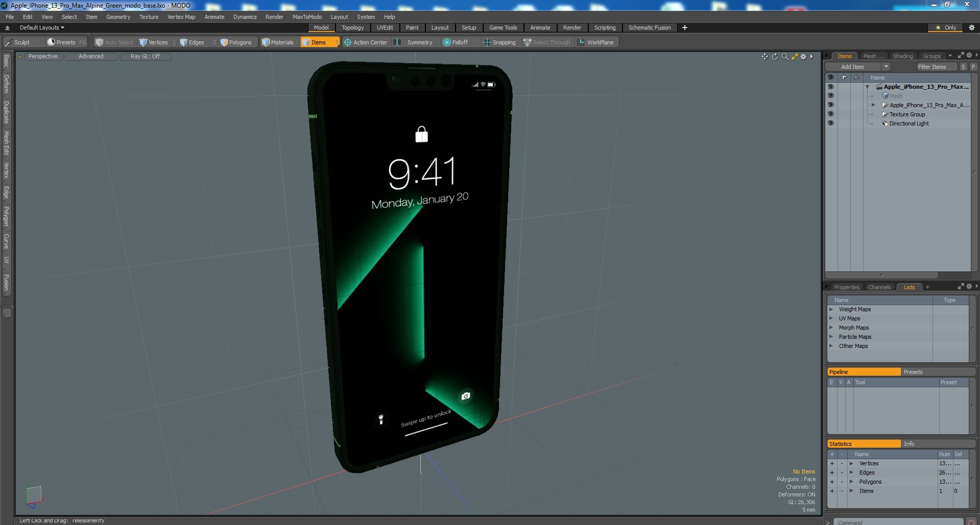Image resolution: width=980 pixels, height=525 pixels.
Task: Open the Shading tab in Items panel
Action: 902,56
